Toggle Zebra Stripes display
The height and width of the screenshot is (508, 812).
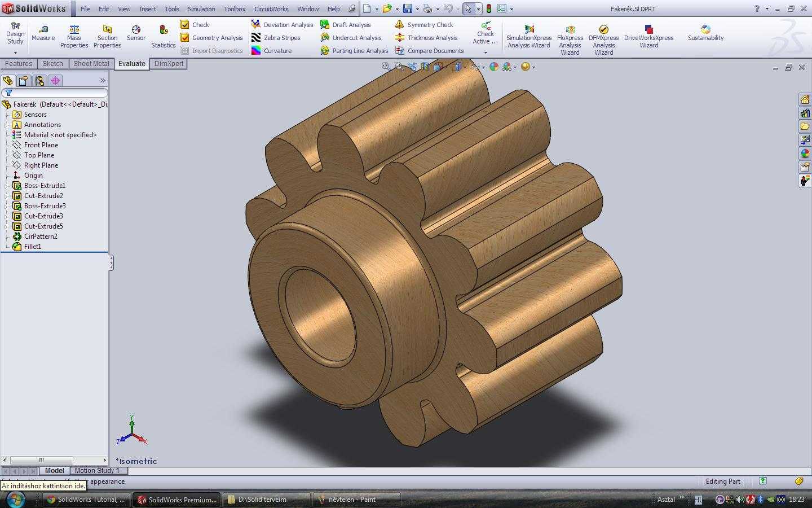pos(276,38)
